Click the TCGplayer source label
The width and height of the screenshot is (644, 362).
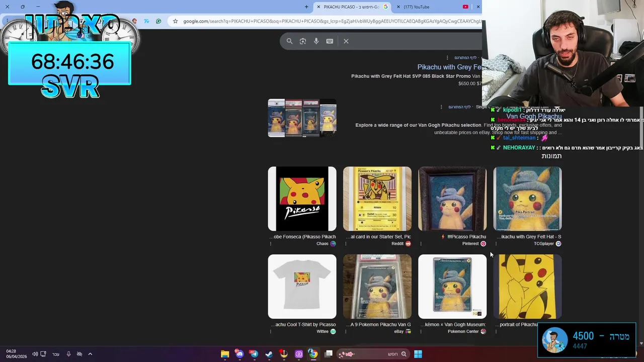pyautogui.click(x=547, y=244)
